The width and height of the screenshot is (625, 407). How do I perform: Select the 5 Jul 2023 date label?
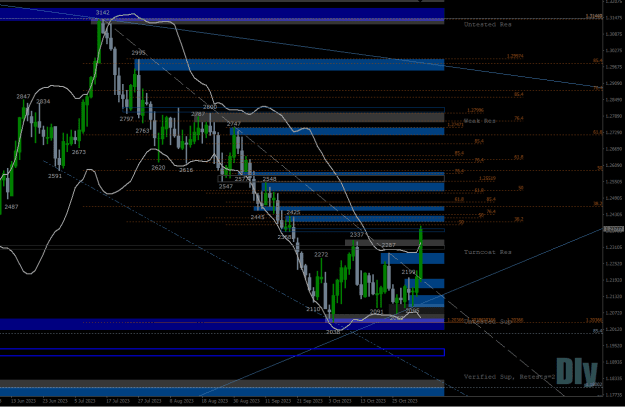(85, 401)
